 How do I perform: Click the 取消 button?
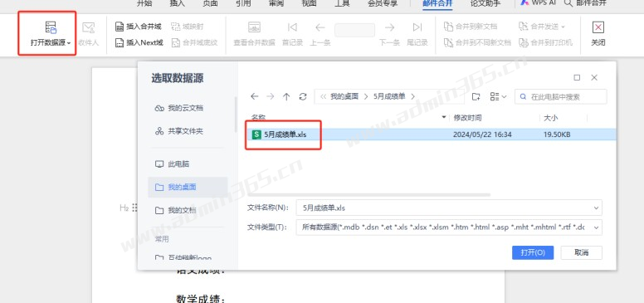(x=581, y=252)
